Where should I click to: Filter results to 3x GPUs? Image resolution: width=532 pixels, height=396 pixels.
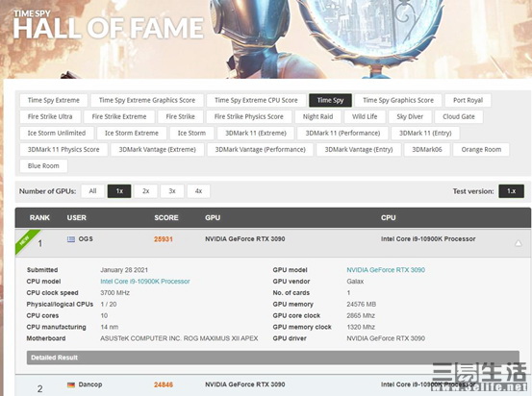point(172,191)
